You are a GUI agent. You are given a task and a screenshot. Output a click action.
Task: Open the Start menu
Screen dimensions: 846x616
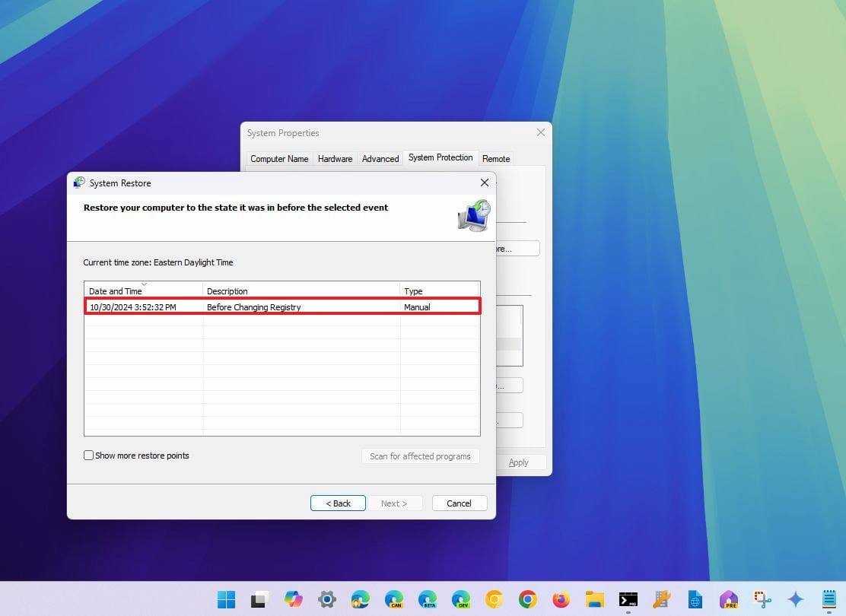pyautogui.click(x=225, y=599)
